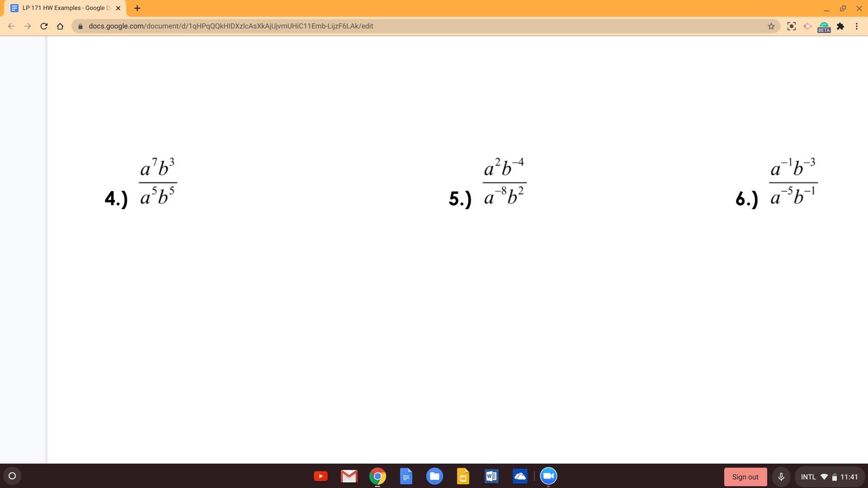Click the Sign out button
The height and width of the screenshot is (488, 868).
click(x=745, y=477)
